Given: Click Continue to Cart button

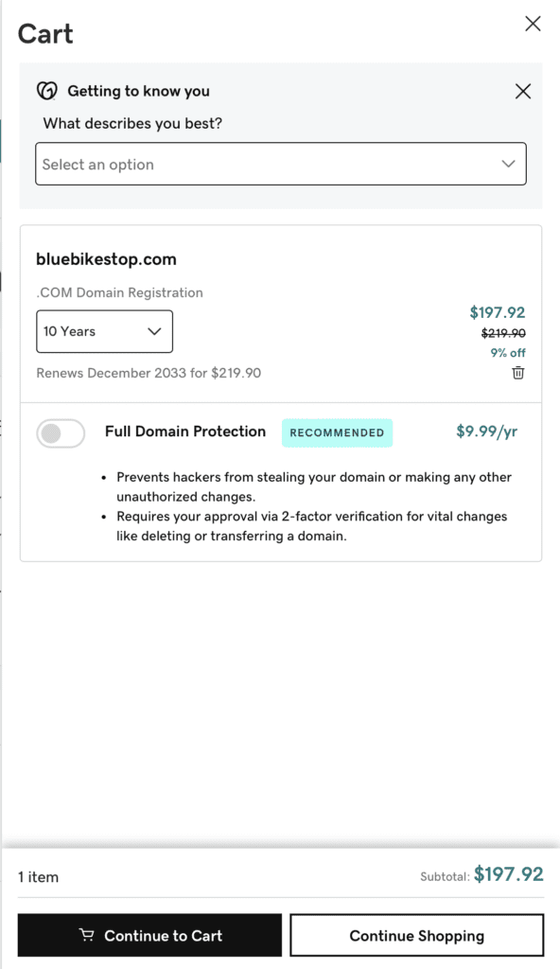Looking at the screenshot, I should 149,935.
